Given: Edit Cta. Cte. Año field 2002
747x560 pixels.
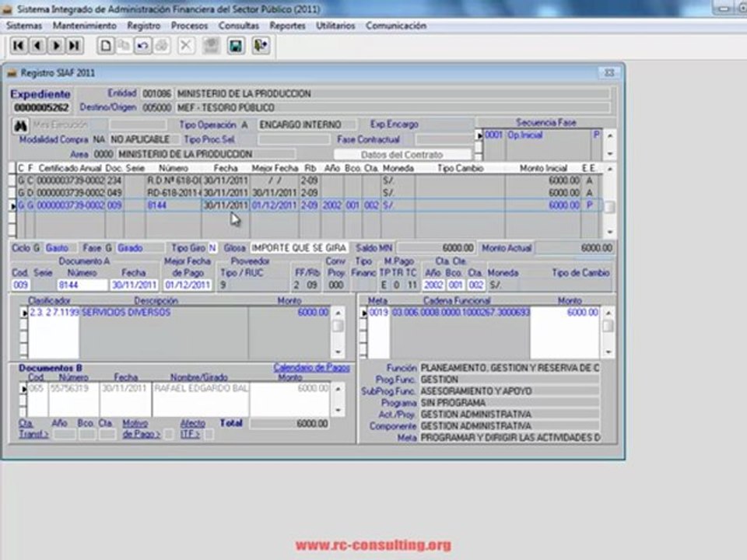Looking at the screenshot, I should (x=433, y=285).
